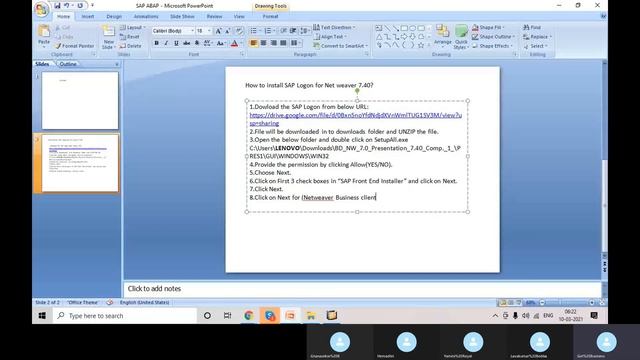The height and width of the screenshot is (360, 640).
Task: Open Quick Styles gallery
Action: 461,37
